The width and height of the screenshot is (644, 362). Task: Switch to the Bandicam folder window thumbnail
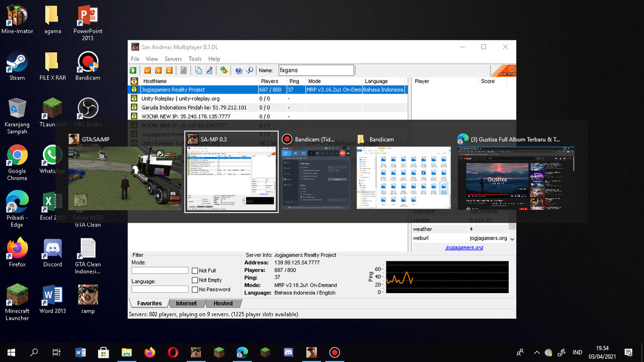coord(404,172)
